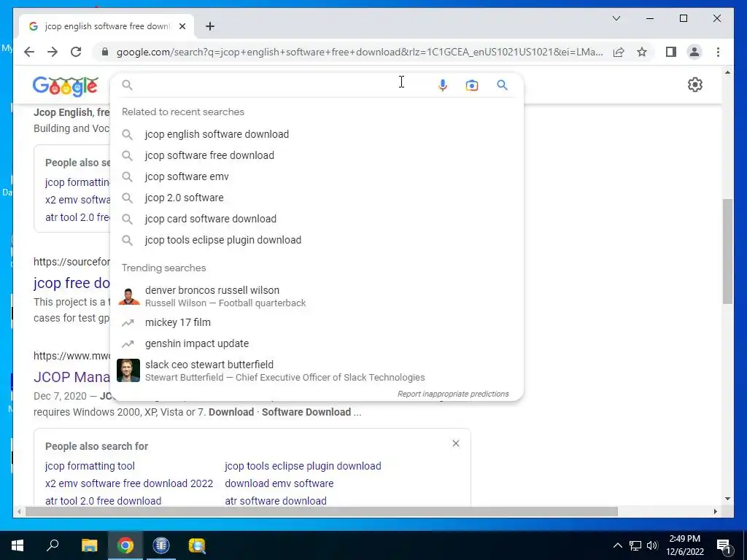Select suggestion jcop software free download

317,155
